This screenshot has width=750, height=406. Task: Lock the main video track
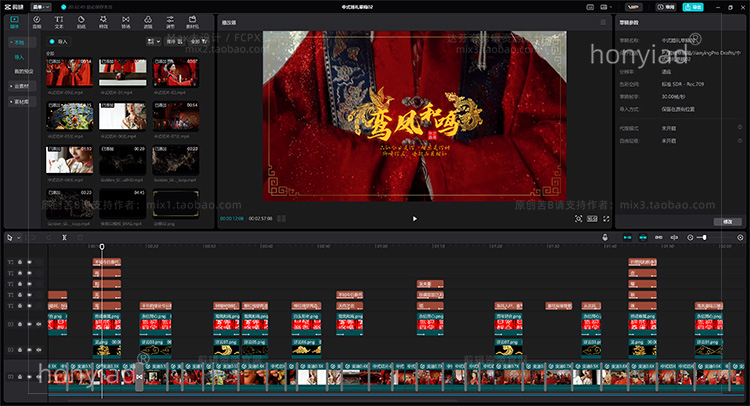coord(20,376)
